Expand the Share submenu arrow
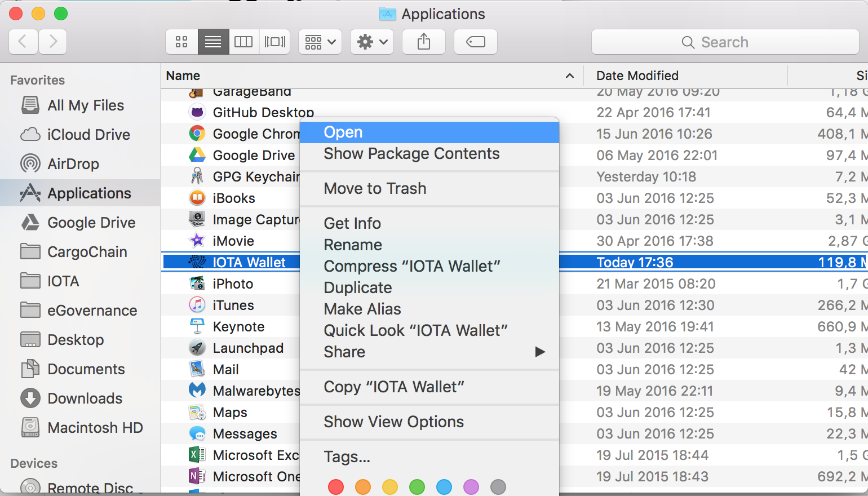 tap(540, 352)
